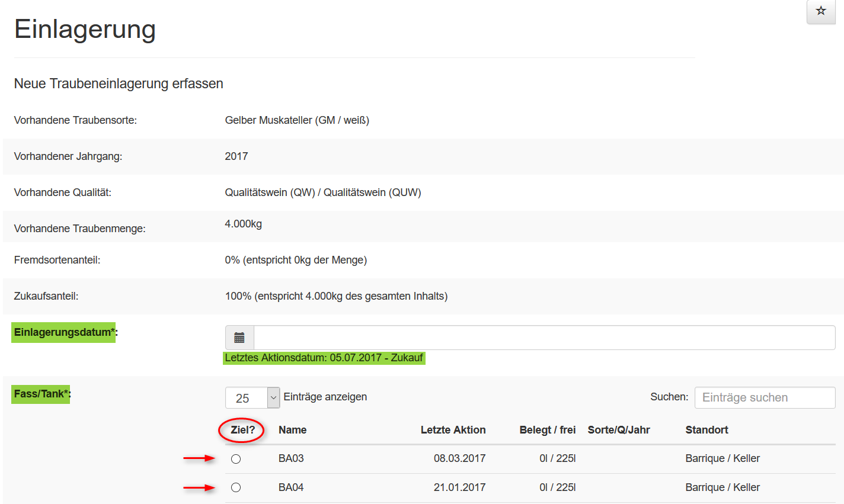Select the BA03 radio button as target

pos(236,459)
